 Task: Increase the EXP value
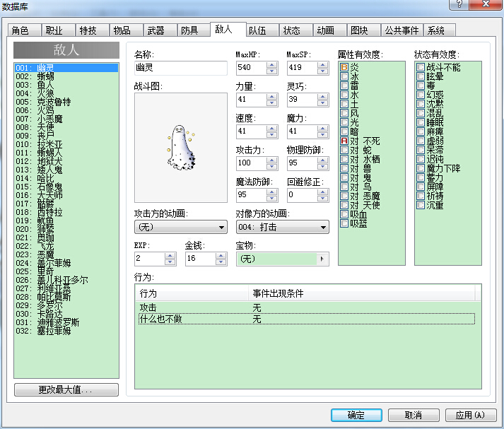point(170,255)
